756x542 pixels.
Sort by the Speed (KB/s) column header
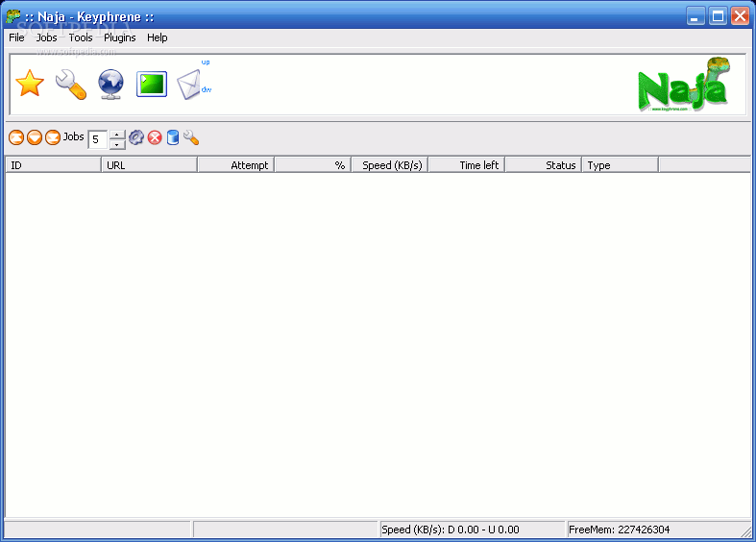390,165
